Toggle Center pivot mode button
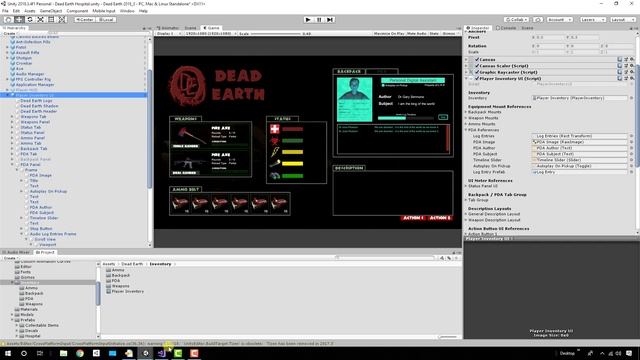 coord(84,20)
